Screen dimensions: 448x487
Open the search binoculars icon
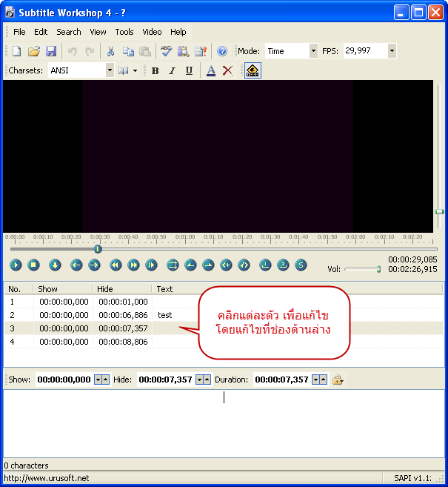point(184,51)
